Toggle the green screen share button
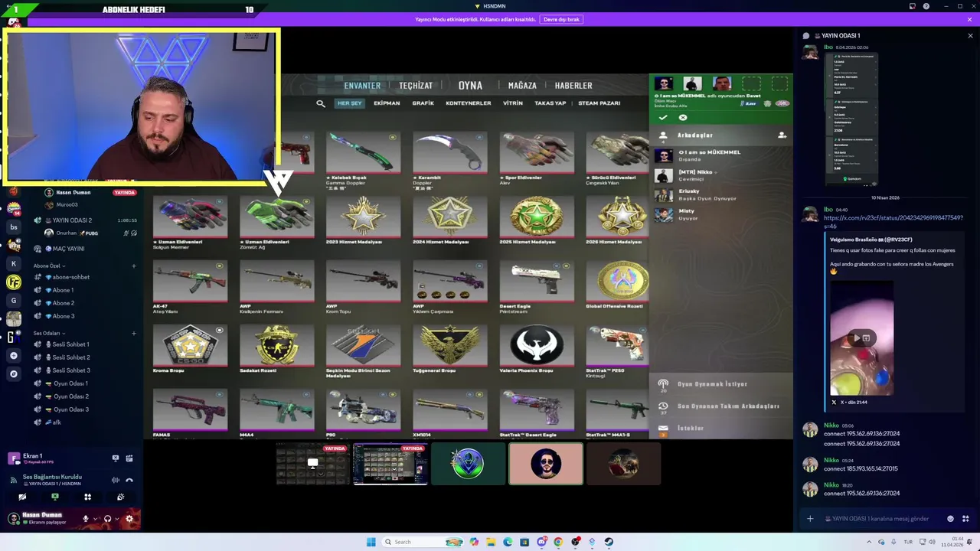 [54, 497]
